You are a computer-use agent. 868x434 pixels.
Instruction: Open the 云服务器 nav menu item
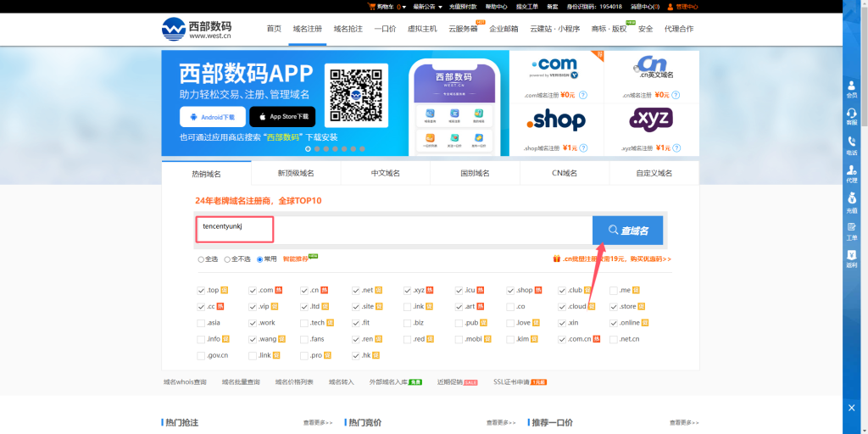tap(464, 29)
